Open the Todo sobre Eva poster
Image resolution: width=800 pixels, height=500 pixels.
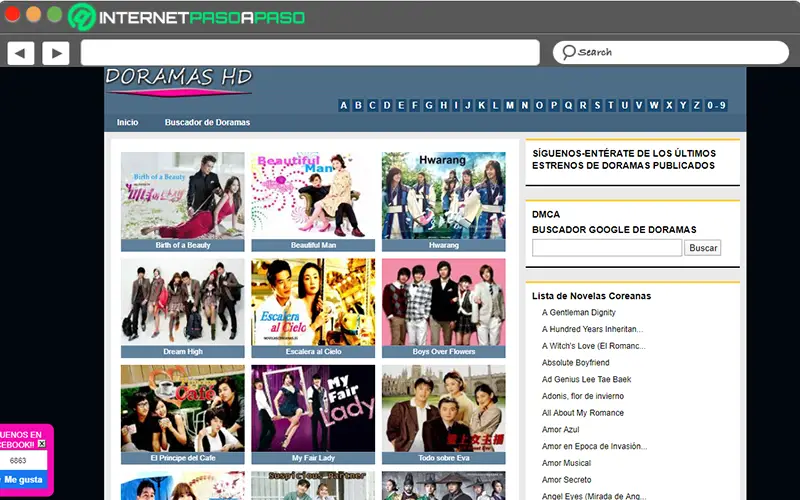(x=444, y=408)
